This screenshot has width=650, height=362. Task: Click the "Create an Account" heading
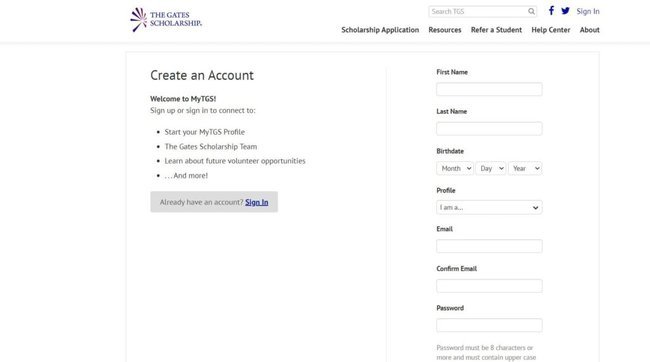pos(202,75)
